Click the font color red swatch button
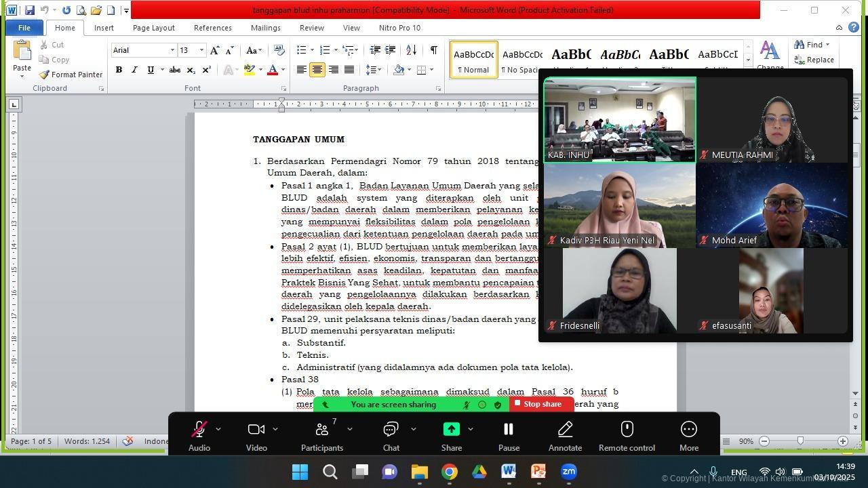This screenshot has width=868, height=488. coord(272,70)
